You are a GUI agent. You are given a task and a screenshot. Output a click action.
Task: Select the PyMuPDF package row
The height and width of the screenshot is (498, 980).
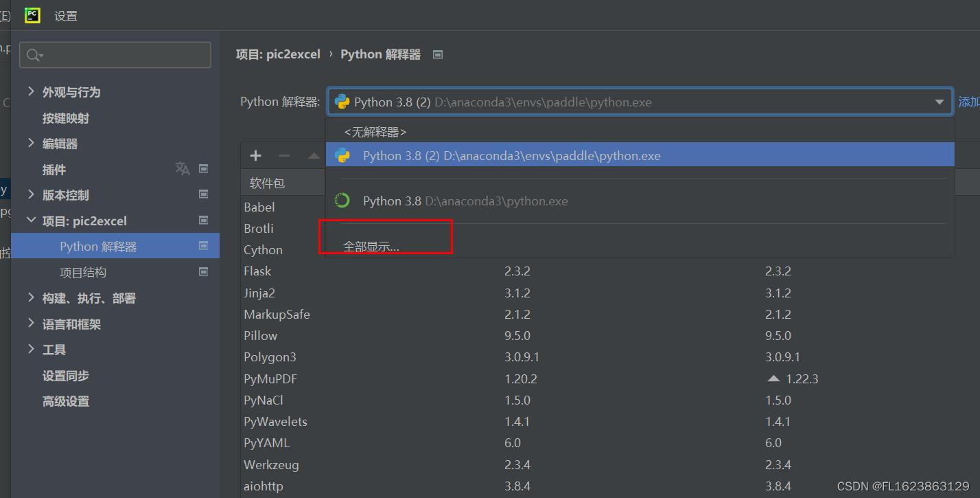pos(610,378)
